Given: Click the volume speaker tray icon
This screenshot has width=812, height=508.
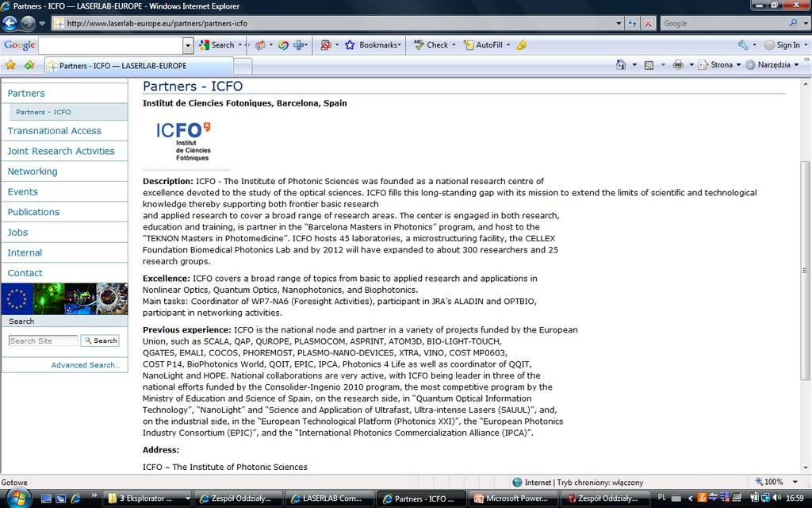Looking at the screenshot, I should (x=777, y=498).
